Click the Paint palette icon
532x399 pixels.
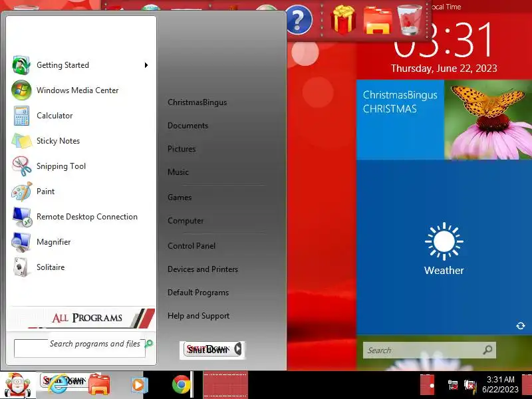[x=21, y=192]
